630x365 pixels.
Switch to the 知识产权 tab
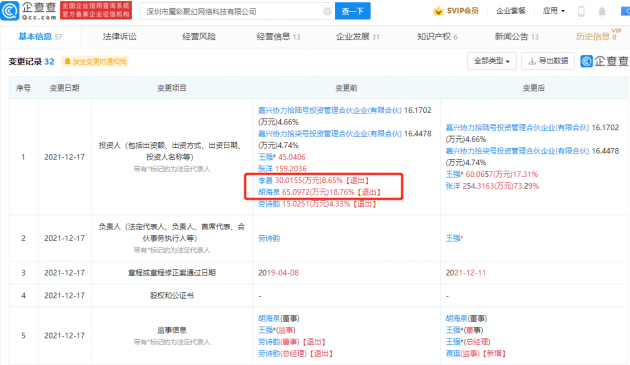point(437,37)
